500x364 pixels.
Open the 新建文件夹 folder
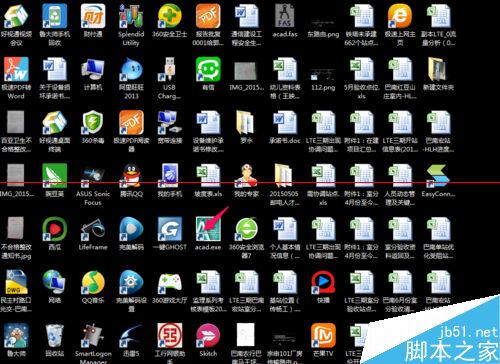[438, 69]
